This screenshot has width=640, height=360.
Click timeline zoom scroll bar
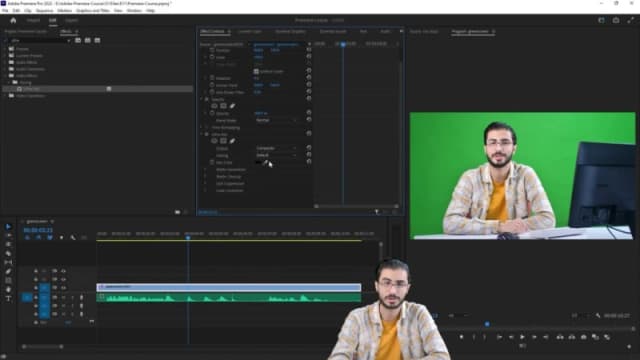pyautogui.click(x=42, y=347)
